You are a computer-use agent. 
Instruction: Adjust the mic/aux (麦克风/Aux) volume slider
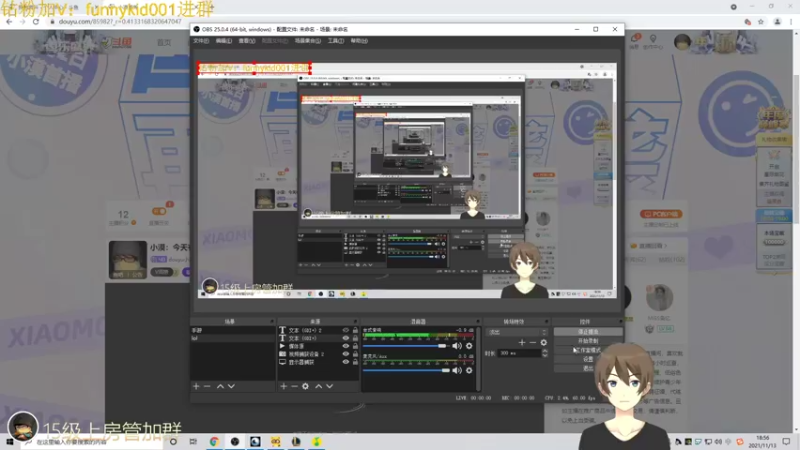[406, 370]
